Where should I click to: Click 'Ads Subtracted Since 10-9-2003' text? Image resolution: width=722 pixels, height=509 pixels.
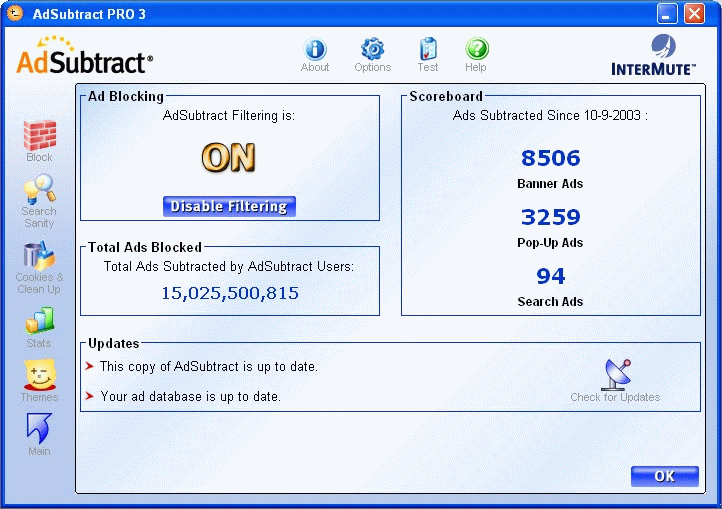[x=550, y=115]
